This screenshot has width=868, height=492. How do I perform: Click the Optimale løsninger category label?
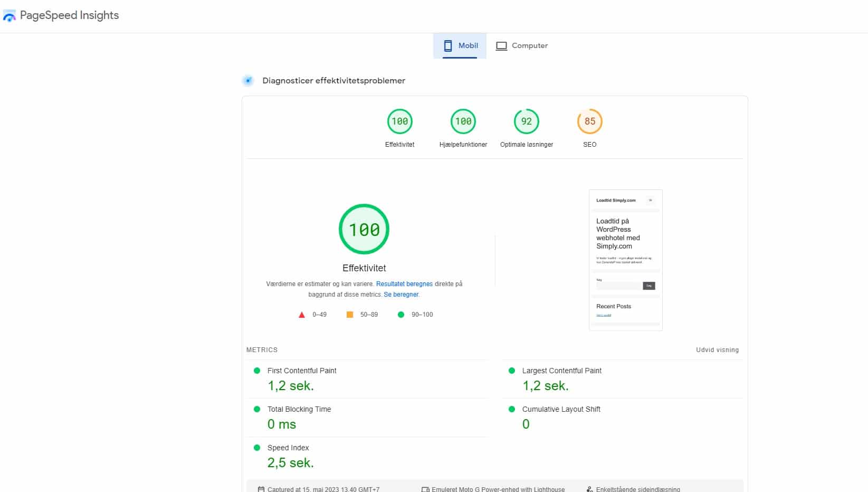pos(527,145)
